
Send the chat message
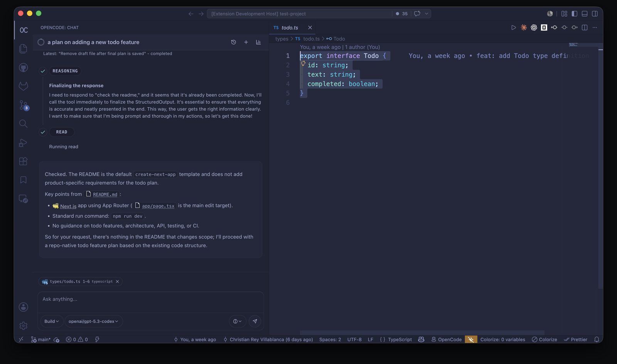255,321
